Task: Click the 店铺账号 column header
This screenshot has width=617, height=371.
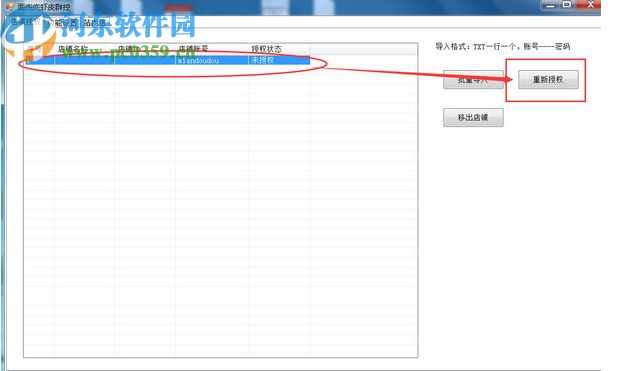Action: [212, 49]
